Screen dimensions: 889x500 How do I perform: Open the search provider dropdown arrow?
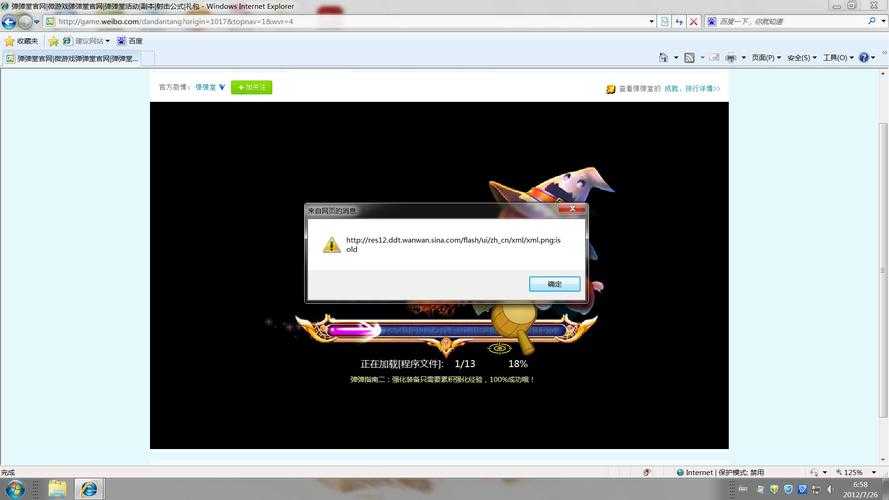(883, 22)
